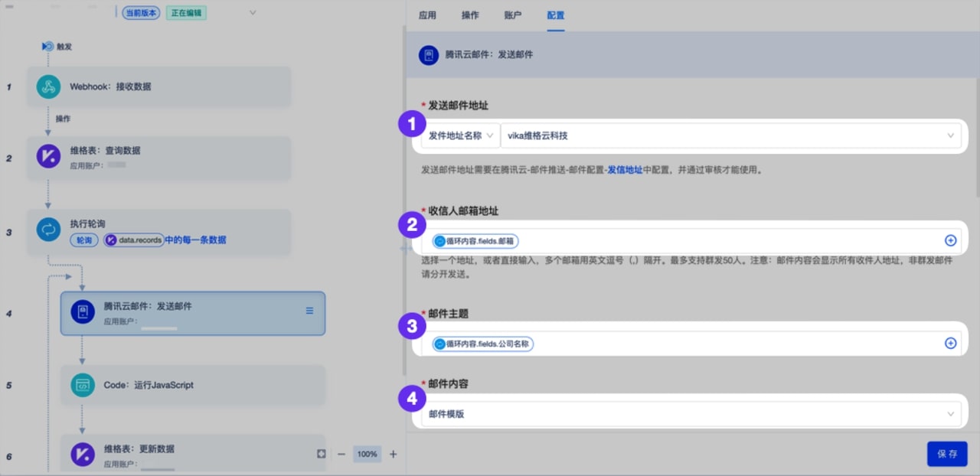Click the 循环内容.fields.邮箱 token

[475, 240]
